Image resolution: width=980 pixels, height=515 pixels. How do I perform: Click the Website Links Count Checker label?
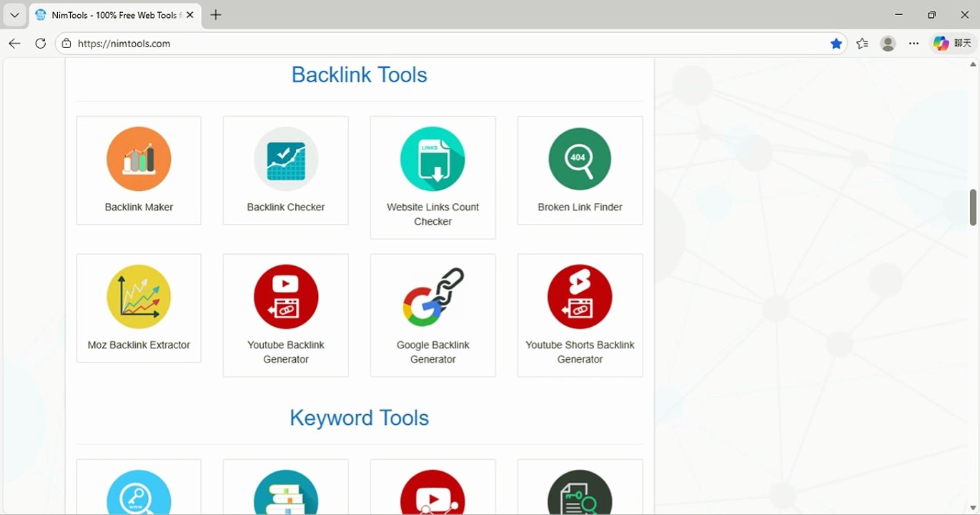click(432, 215)
